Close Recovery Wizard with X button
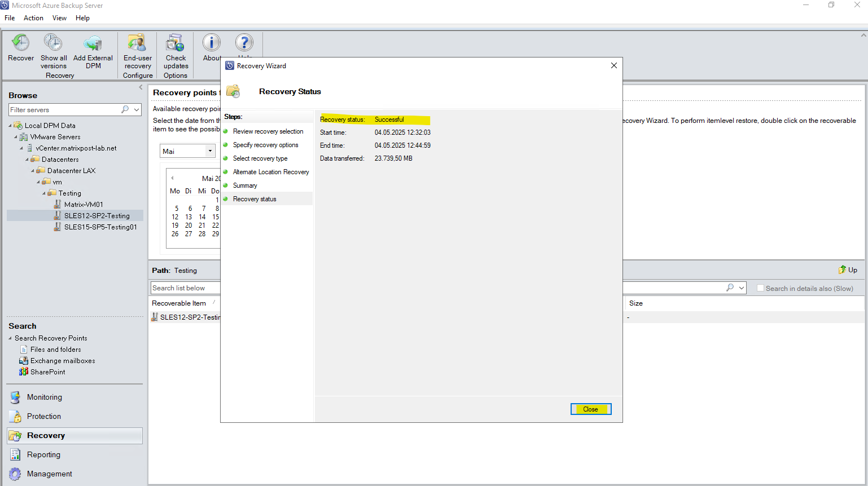 614,65
